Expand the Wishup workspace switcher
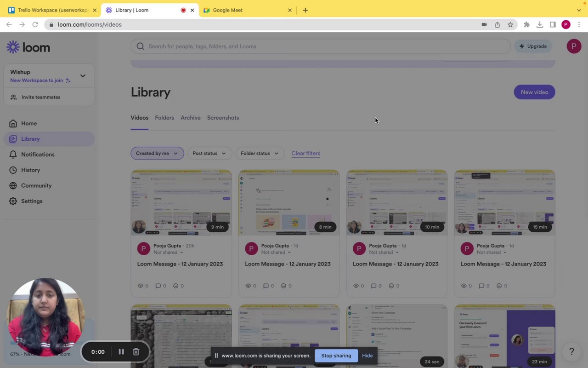 click(x=83, y=75)
